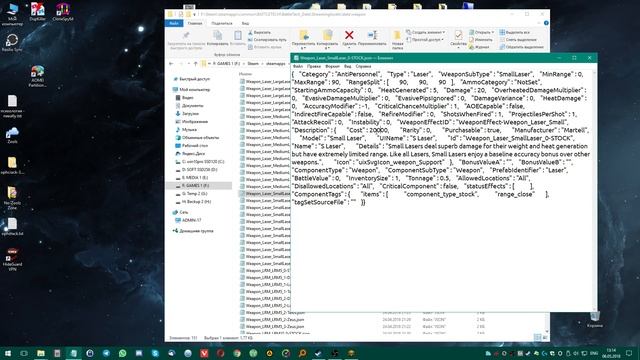Open Файл menu in Notepad

[298, 66]
